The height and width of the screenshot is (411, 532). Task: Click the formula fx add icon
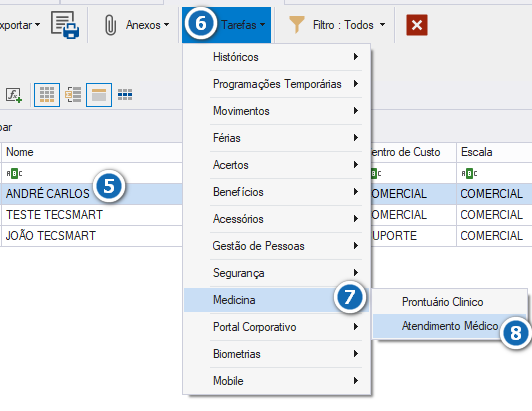click(x=14, y=95)
